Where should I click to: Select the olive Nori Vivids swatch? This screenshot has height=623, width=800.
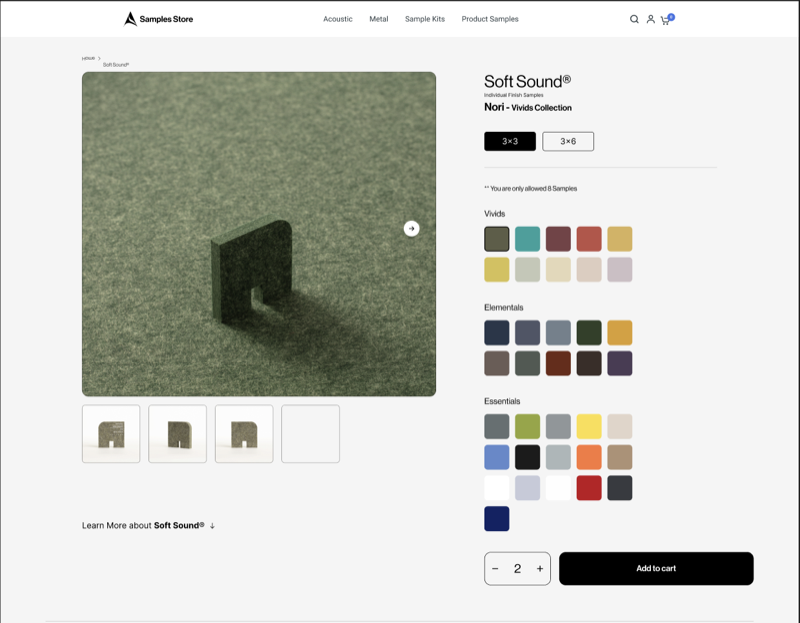pyautogui.click(x=496, y=239)
